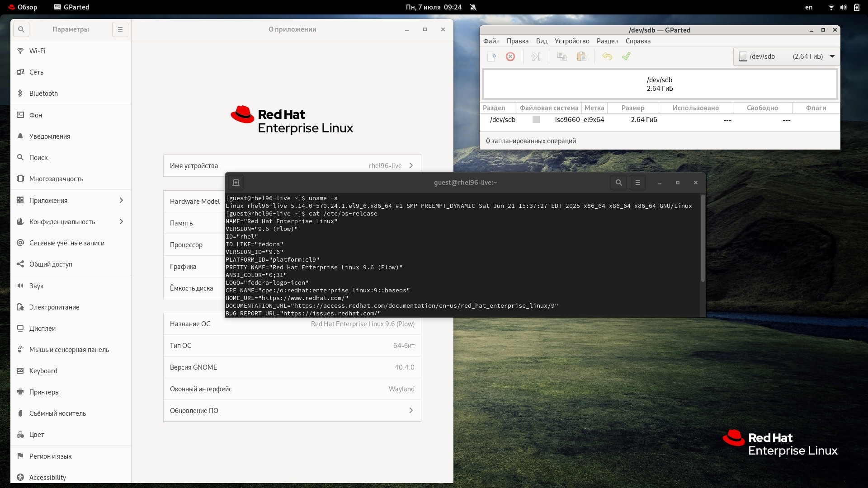The height and width of the screenshot is (488, 868).
Task: Expand Конфиденциальность submenu chevron
Action: (x=121, y=222)
